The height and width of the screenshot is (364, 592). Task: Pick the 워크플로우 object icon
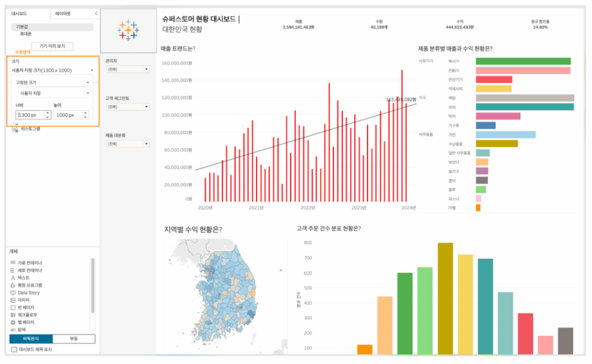[x=13, y=315]
